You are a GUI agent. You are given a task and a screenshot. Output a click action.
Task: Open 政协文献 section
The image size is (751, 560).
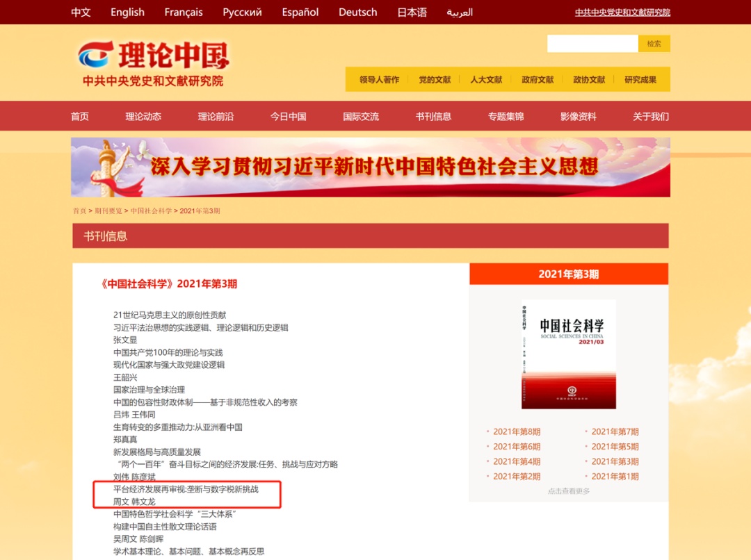[589, 79]
